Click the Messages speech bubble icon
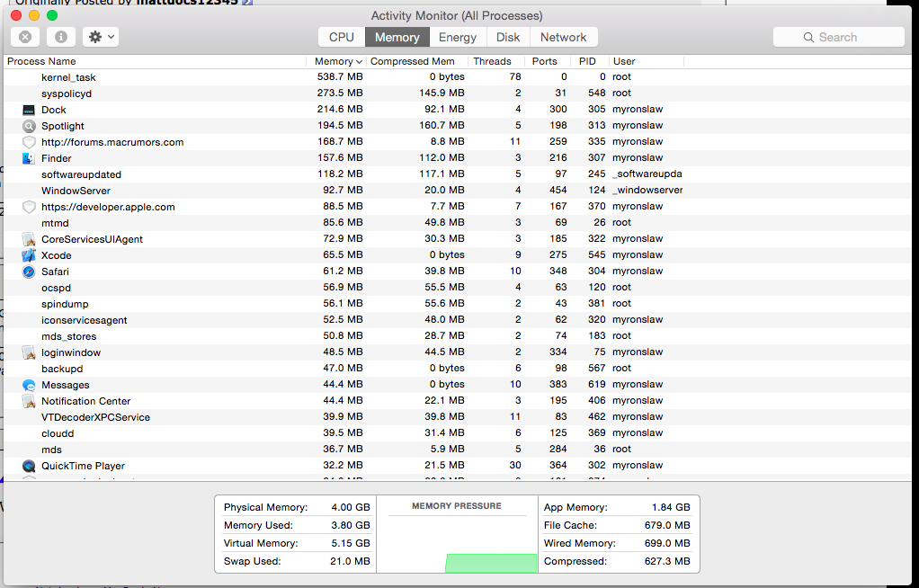 tap(29, 385)
